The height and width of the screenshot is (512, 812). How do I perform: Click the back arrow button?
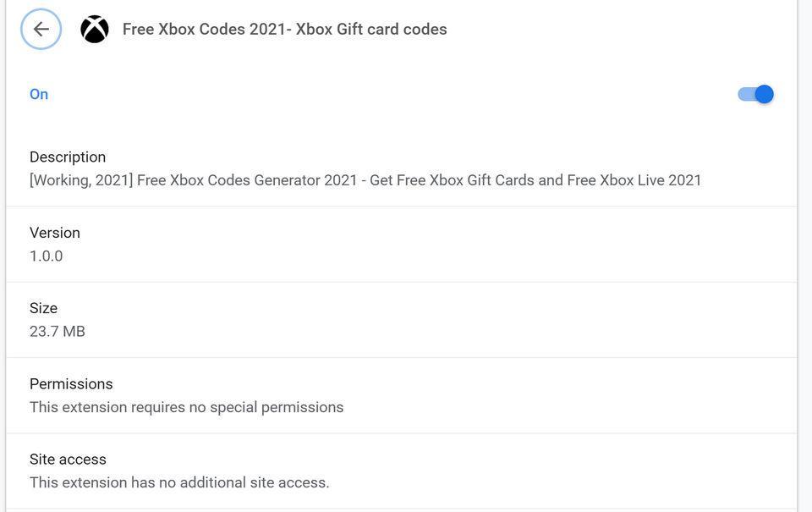point(41,29)
